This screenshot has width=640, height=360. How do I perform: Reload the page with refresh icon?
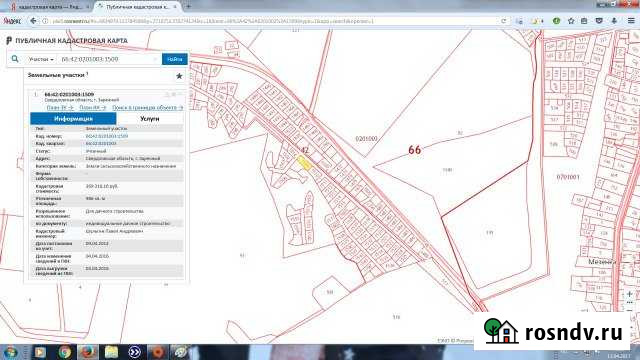pos(504,21)
